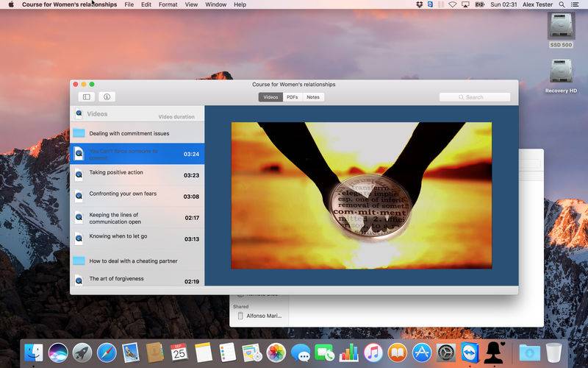Click the 'Sun 02:31' clock
Viewport: 588px width, 368px height.
(503, 4)
